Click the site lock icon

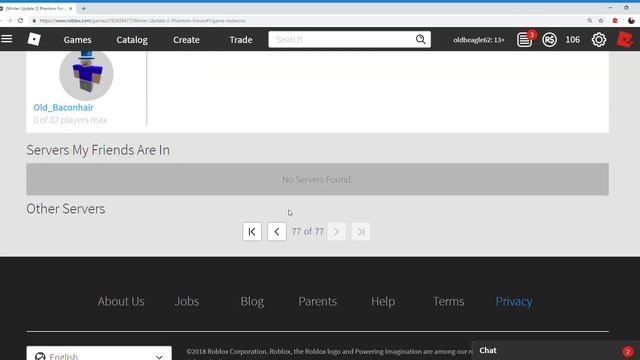pos(34,20)
